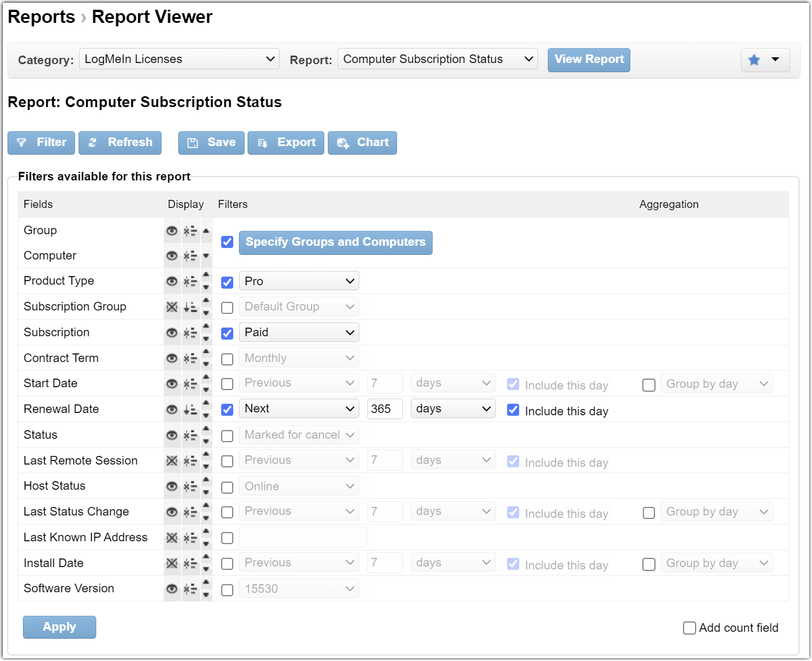The height and width of the screenshot is (661, 812).
Task: Open the Renewal Date days unit dropdown
Action: 453,408
